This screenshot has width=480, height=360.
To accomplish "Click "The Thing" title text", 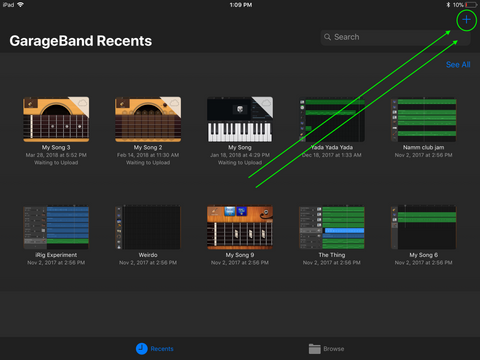I will (332, 255).
